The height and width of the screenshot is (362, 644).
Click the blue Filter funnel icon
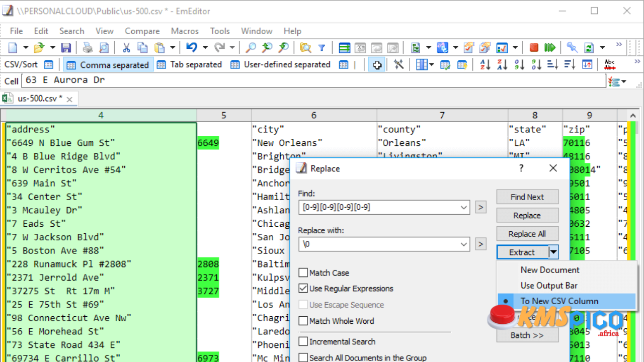(321, 48)
